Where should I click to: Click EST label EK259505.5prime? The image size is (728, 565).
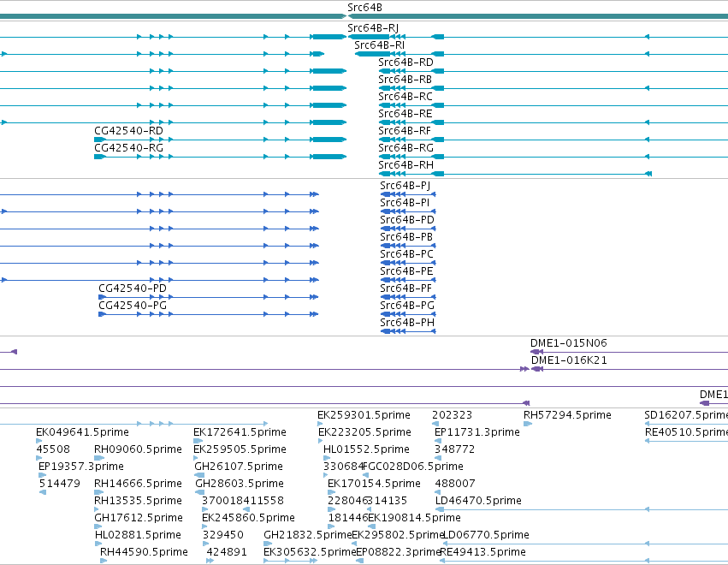coord(240,449)
